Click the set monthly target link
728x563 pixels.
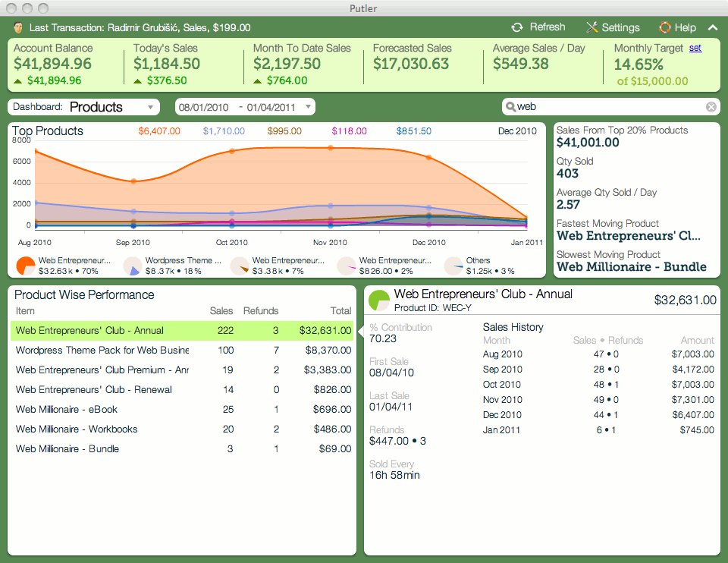click(695, 48)
